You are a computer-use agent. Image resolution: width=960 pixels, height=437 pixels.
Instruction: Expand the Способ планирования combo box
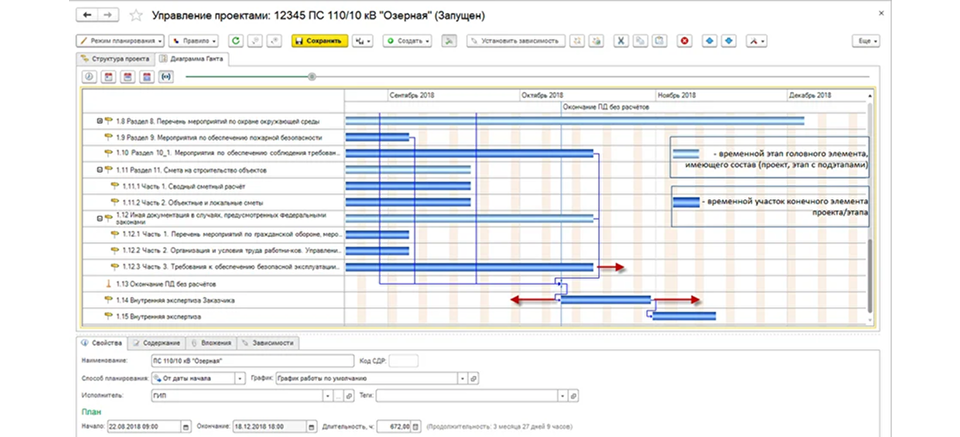[x=241, y=378]
